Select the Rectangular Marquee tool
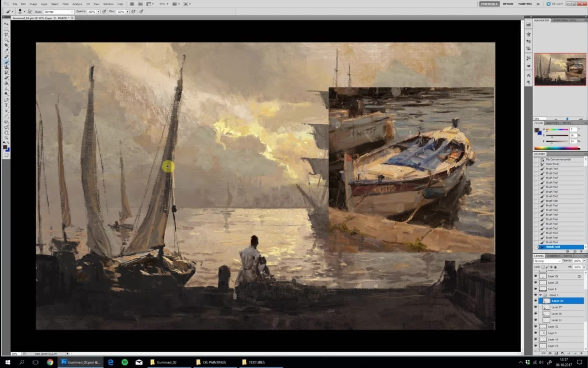The height and width of the screenshot is (368, 588). pyautogui.click(x=6, y=29)
